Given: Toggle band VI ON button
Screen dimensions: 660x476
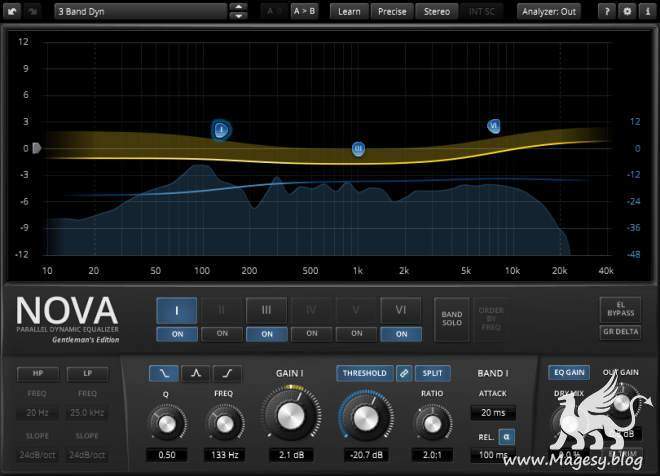Looking at the screenshot, I should click(x=401, y=334).
